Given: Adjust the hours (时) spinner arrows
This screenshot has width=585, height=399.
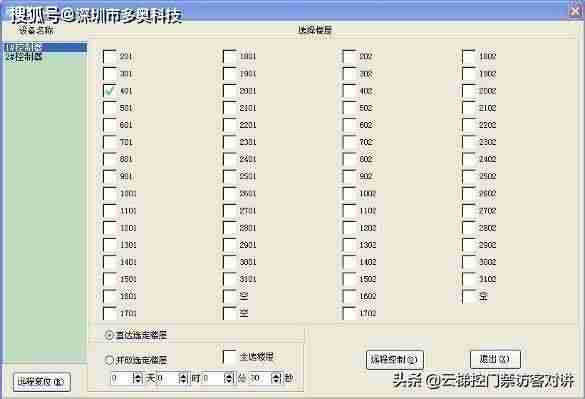Looking at the screenshot, I should click(x=183, y=378).
